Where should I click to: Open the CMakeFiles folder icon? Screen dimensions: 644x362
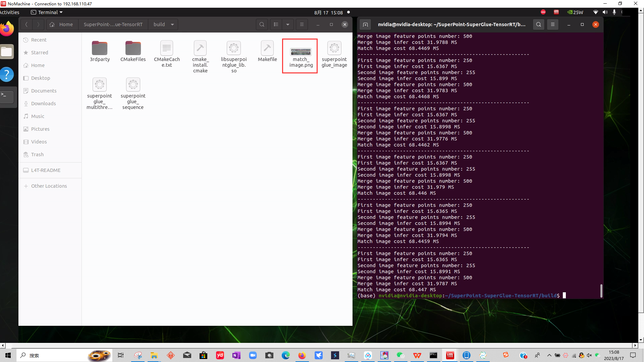click(133, 48)
